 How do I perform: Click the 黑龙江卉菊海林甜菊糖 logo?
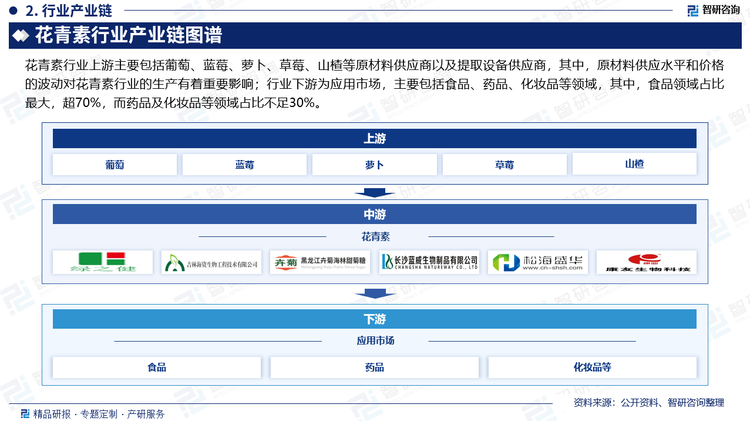pos(320,262)
